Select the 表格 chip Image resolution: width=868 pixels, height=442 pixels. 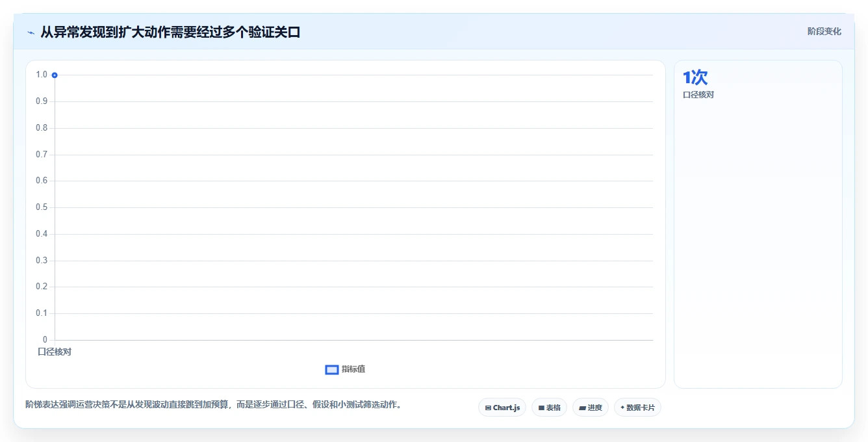pyautogui.click(x=549, y=408)
